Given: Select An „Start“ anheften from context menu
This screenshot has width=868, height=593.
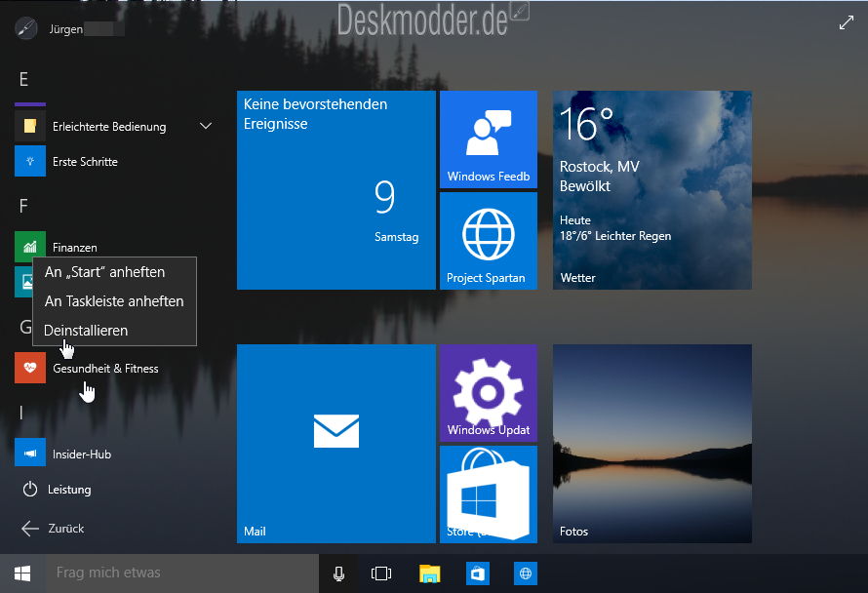Looking at the screenshot, I should (x=105, y=272).
